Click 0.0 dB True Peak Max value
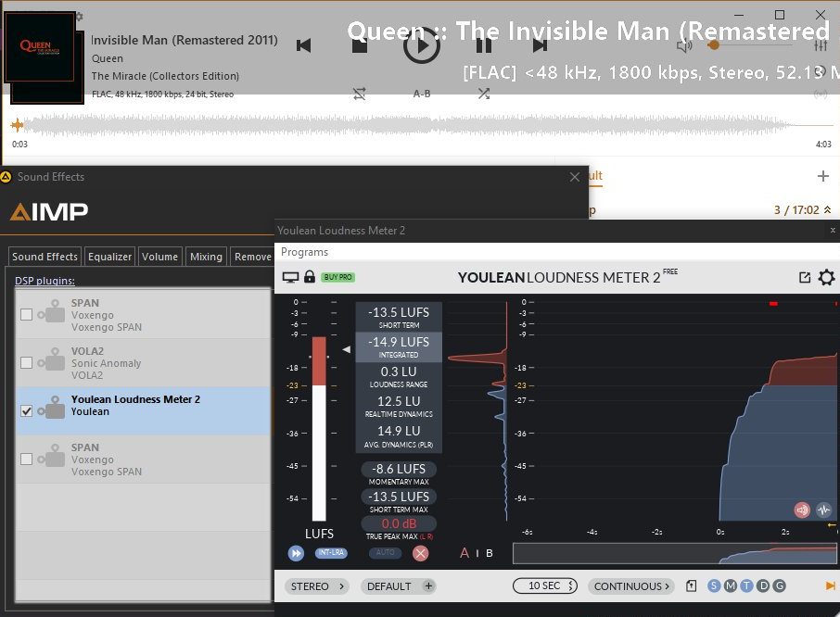 click(399, 523)
